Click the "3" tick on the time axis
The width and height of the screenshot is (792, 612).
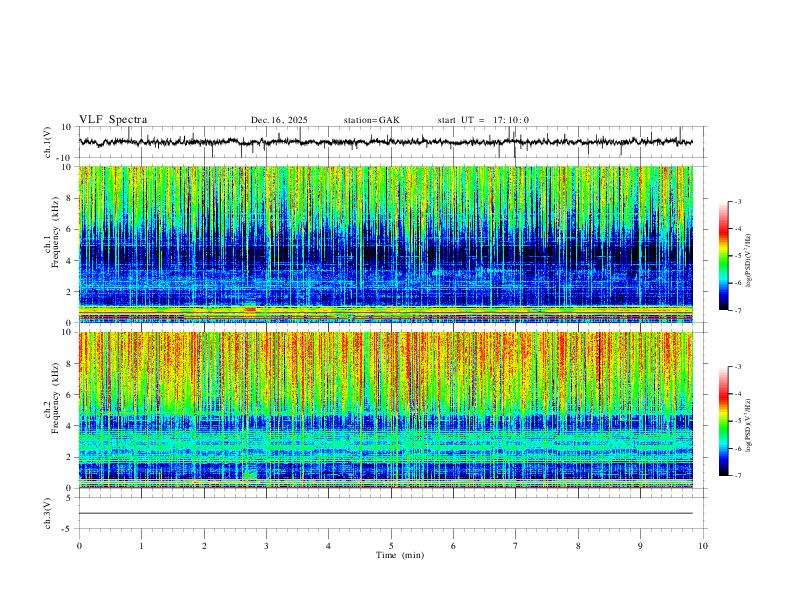point(266,546)
